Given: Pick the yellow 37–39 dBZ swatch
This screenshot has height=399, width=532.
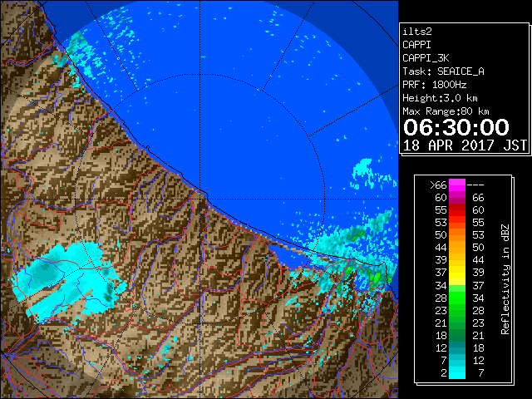Looking at the screenshot, I should (457, 273).
